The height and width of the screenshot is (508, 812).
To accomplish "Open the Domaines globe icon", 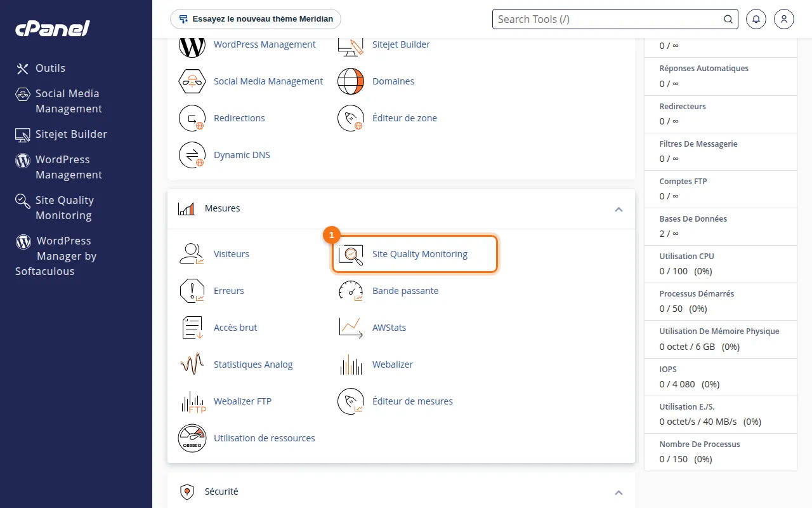I will [x=351, y=81].
